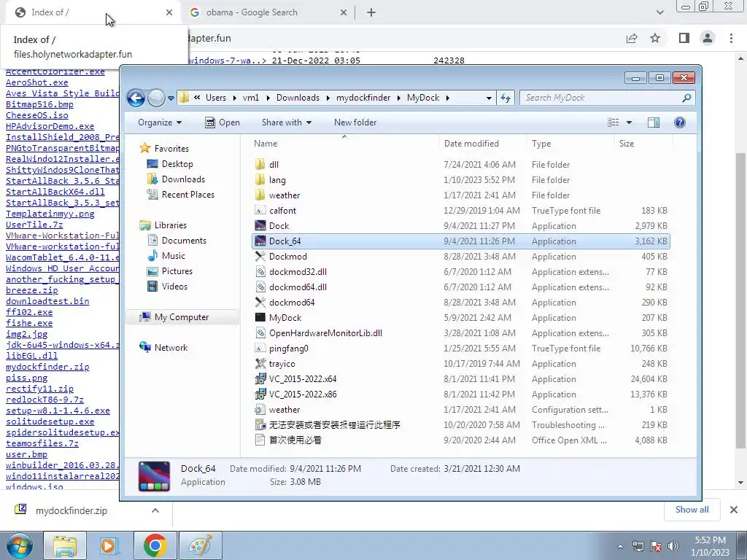Viewport: 747px width, 560px height.
Task: Expand the address bar history dropdown
Action: 489,98
